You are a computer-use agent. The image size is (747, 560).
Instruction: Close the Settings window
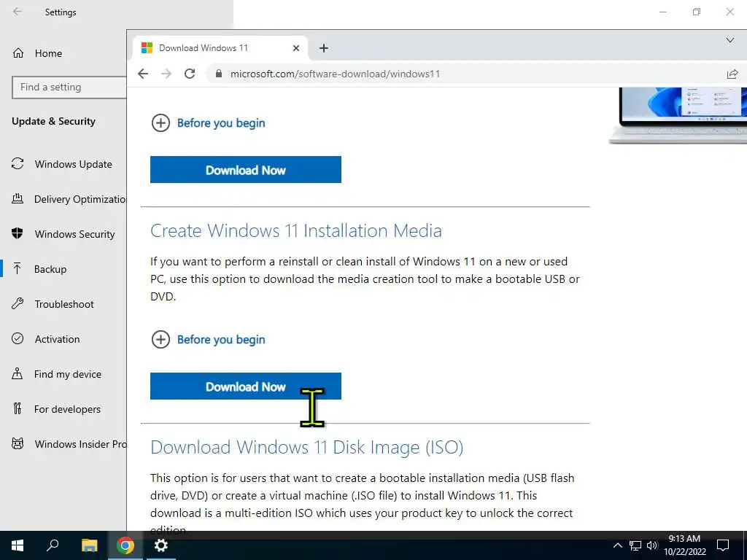729,12
